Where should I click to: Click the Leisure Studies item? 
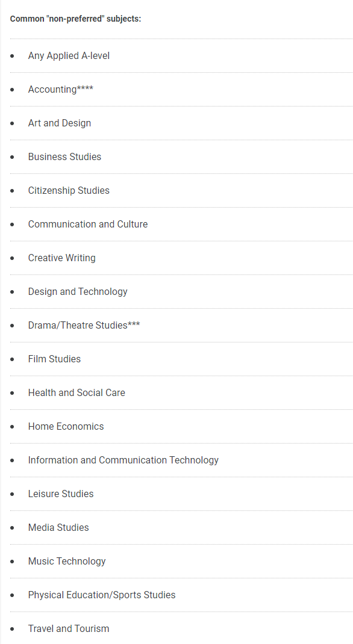61,494
